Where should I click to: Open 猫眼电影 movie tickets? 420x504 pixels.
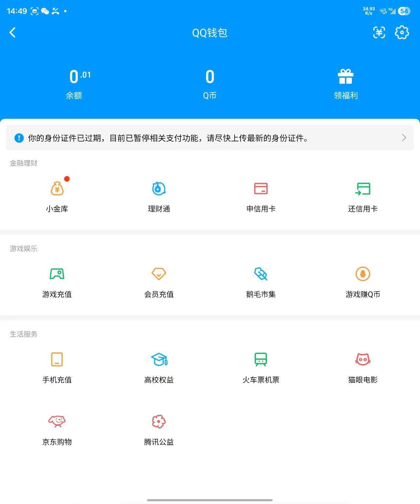(363, 367)
